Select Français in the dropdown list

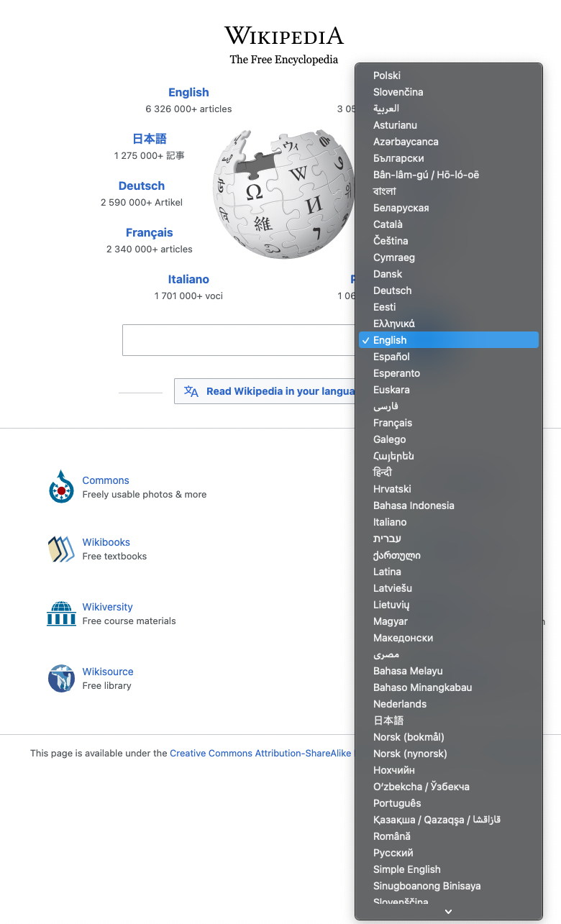click(x=449, y=423)
